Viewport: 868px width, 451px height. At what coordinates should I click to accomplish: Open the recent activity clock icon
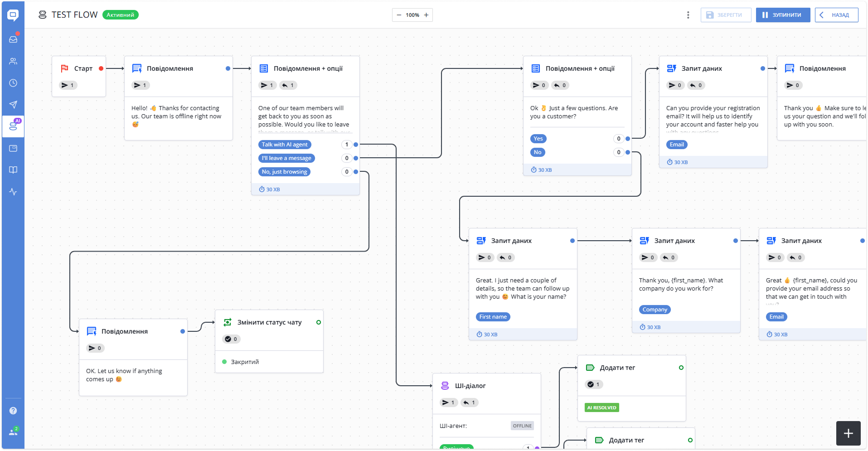(x=13, y=82)
